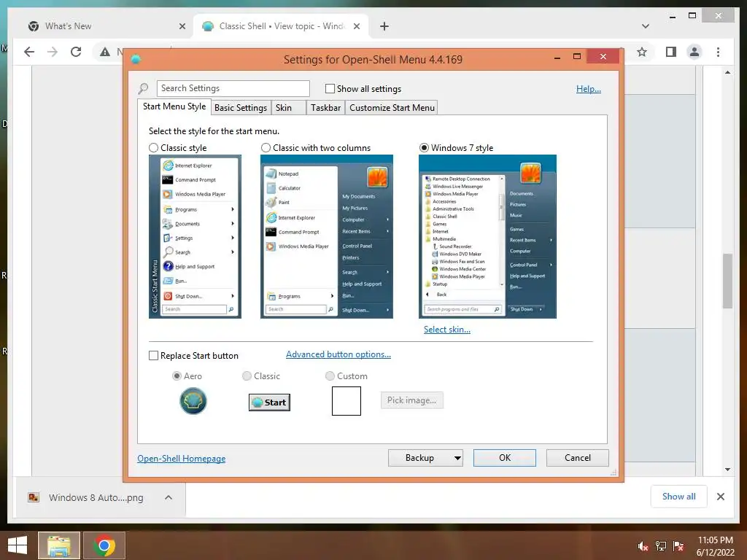The image size is (747, 560).
Task: Select Windows 7 style radio button
Action: click(x=424, y=147)
